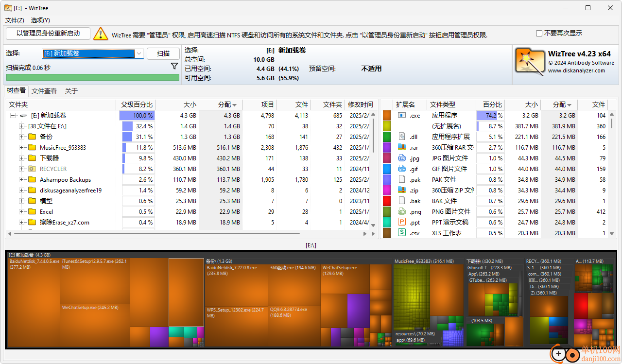Click the folder icon beside 擦除Erase_xz7.com
The image size is (622, 364).
33,223
